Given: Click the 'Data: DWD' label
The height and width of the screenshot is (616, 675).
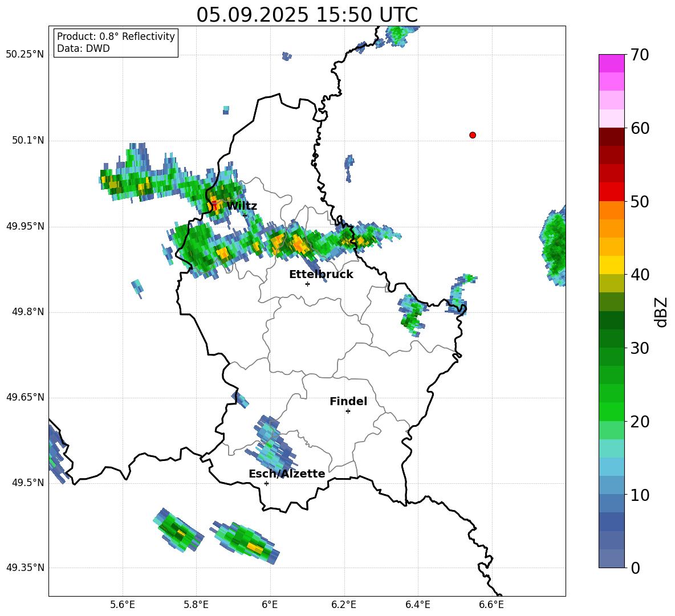Looking at the screenshot, I should 83,48.
